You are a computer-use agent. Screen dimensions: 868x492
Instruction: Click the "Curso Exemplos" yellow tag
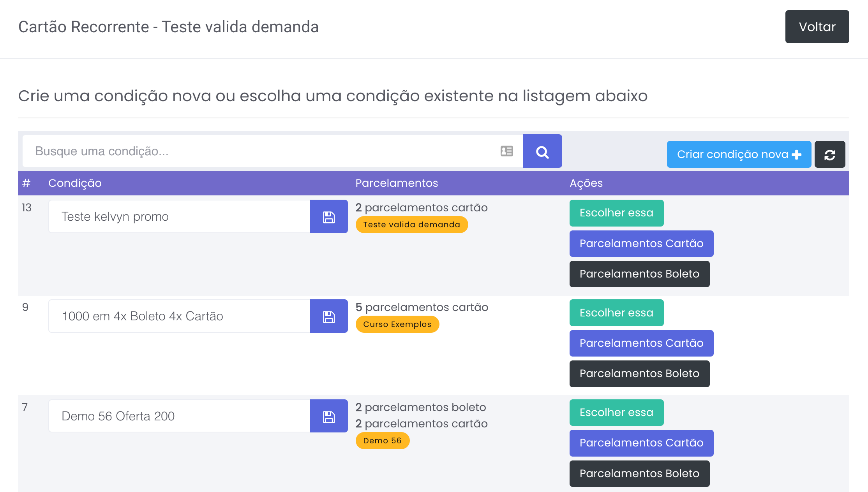(397, 324)
